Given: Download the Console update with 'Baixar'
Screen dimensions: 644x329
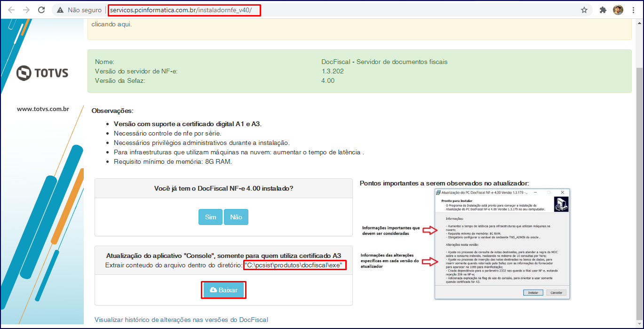Looking at the screenshot, I should tap(224, 290).
